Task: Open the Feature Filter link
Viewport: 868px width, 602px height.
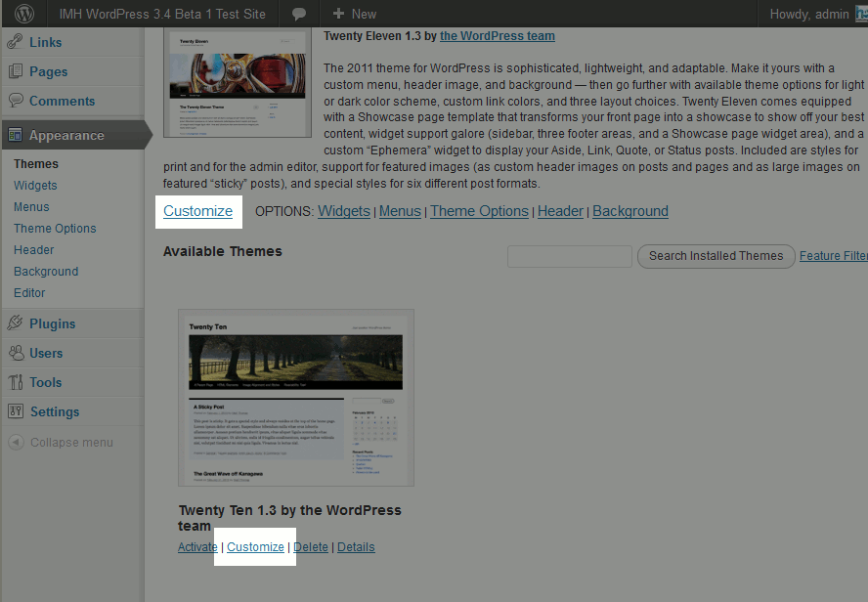Action: [x=833, y=256]
